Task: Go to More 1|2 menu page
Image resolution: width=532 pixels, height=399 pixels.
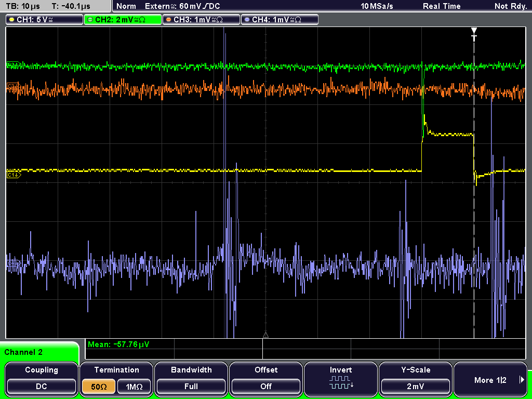Action: (x=490, y=379)
